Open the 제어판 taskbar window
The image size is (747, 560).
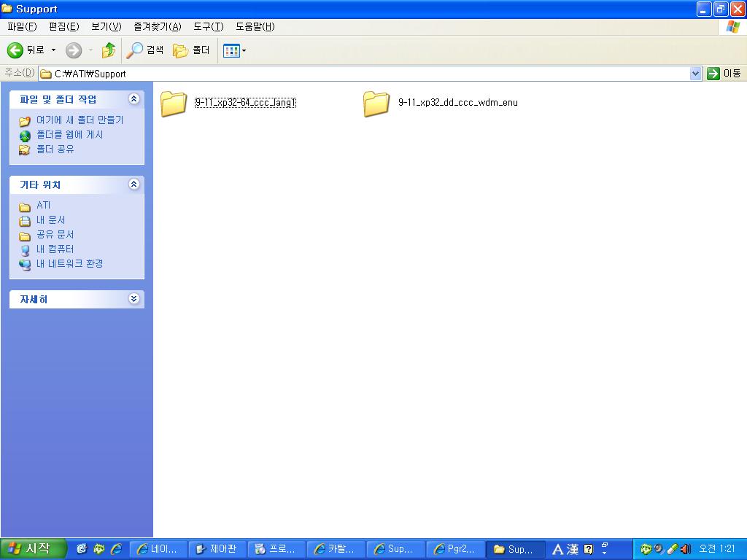coord(217,549)
